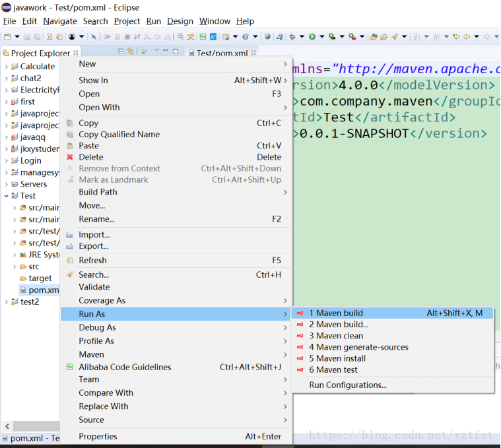Click the Skip All Breakpoints icon
This screenshot has width=501, height=448.
(x=94, y=37)
